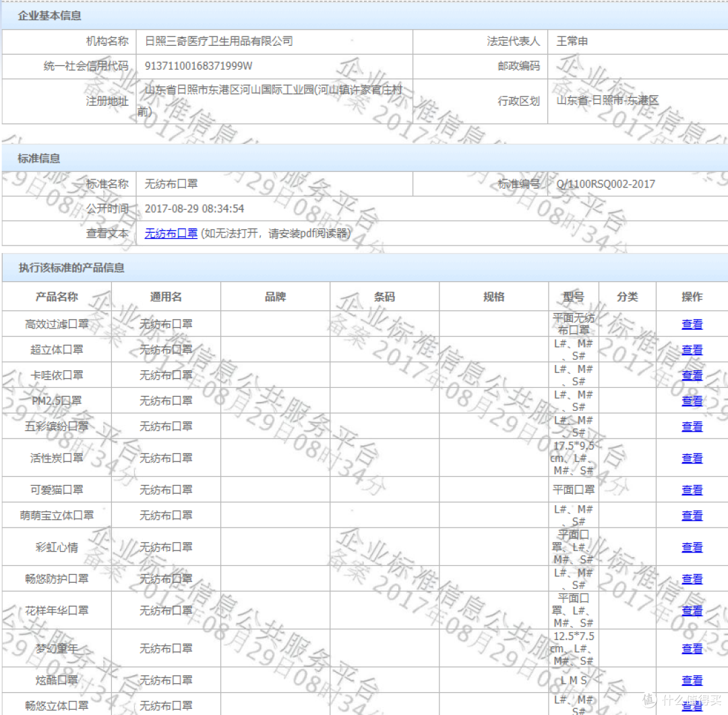Viewport: 728px width, 715px height.
Task: Select product name PM2.5口罩
Action: pyautogui.click(x=57, y=401)
